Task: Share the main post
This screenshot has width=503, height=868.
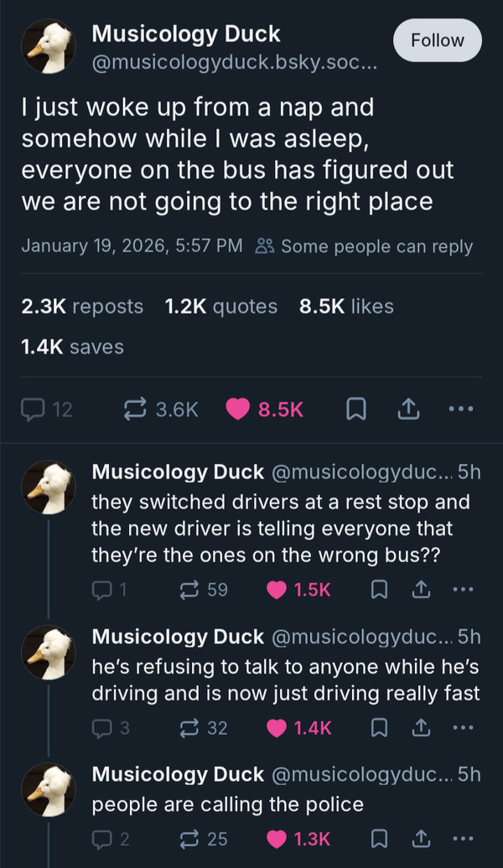Action: tap(407, 409)
